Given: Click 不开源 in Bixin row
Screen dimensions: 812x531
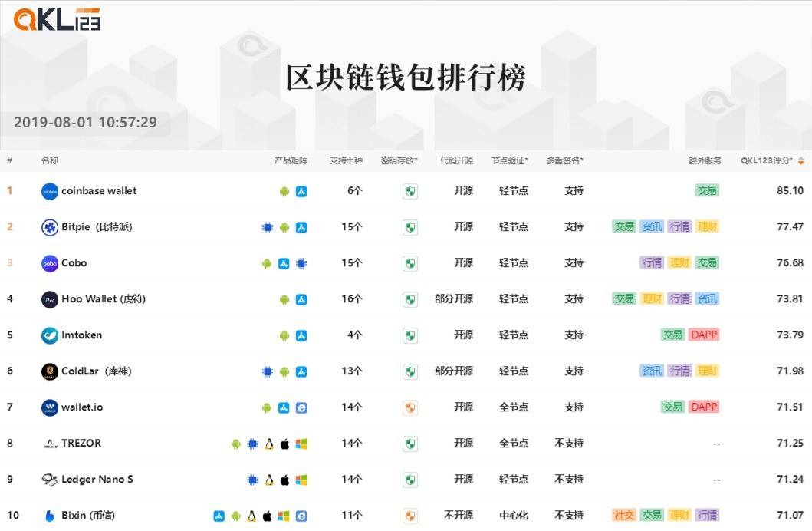Looking at the screenshot, I should click(x=459, y=516).
